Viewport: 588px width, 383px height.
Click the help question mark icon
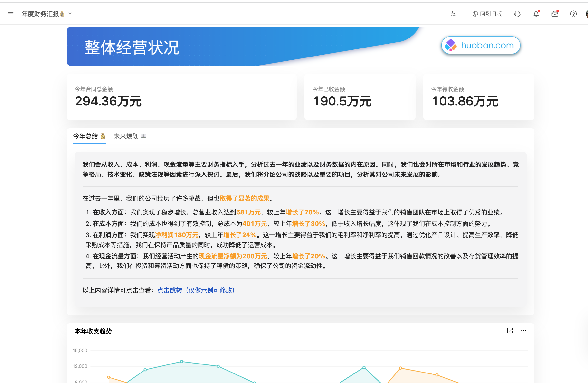click(x=573, y=14)
